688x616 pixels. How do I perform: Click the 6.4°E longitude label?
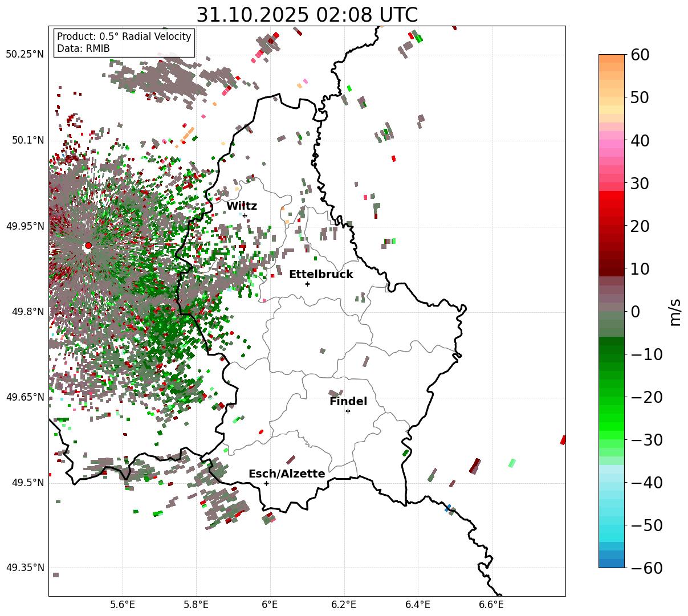coord(418,605)
